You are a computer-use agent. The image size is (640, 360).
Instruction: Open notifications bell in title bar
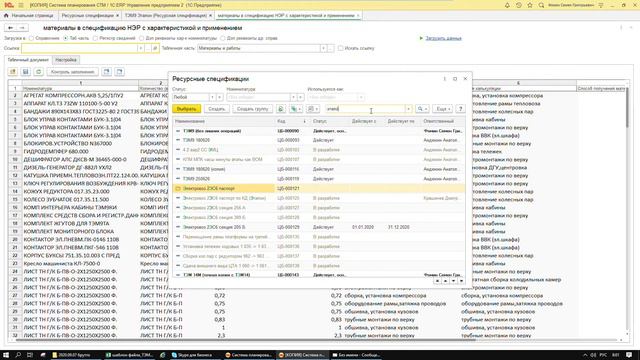click(x=507, y=5)
